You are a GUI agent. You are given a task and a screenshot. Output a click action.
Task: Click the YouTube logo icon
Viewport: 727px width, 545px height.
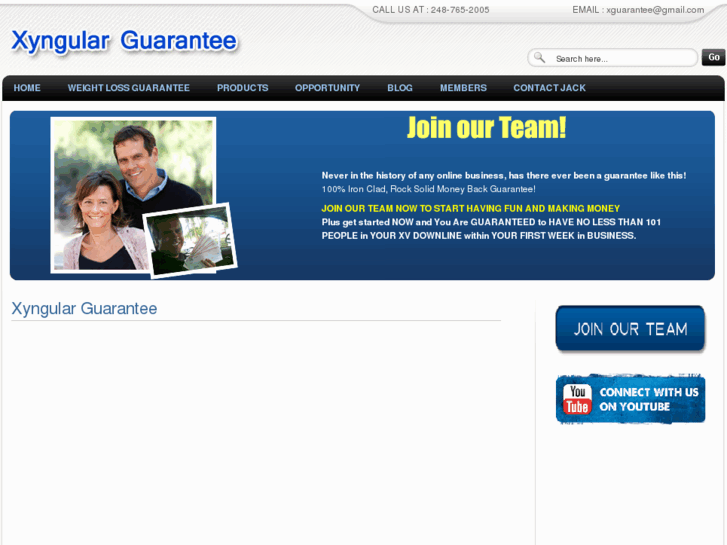click(x=577, y=399)
